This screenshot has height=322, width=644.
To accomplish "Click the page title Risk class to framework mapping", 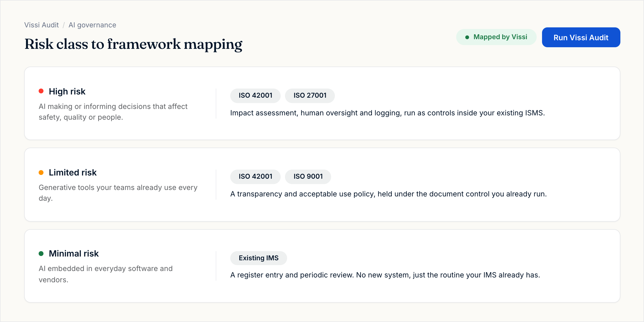I will [133, 44].
